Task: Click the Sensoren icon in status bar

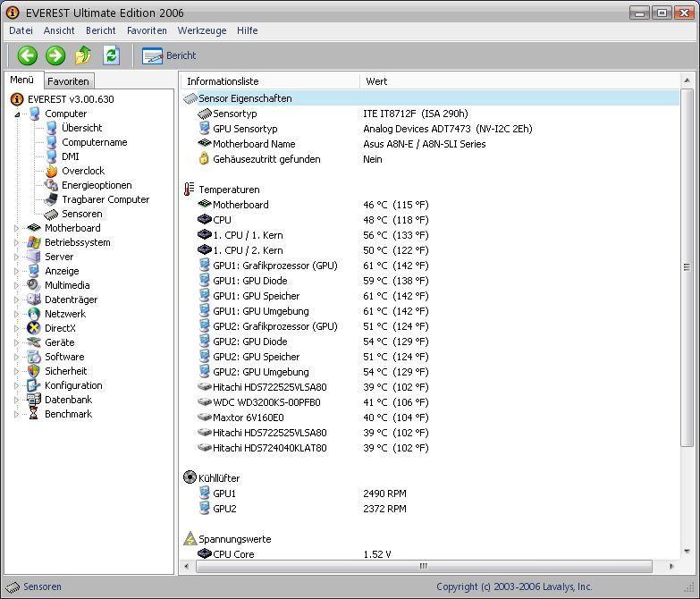Action: [x=13, y=587]
